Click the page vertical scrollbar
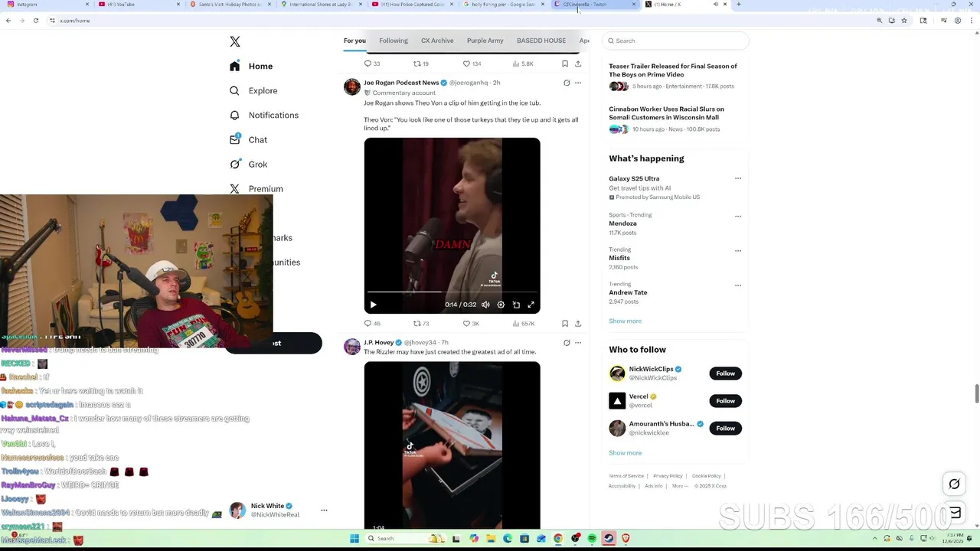980x551 pixels. pyautogui.click(x=977, y=394)
